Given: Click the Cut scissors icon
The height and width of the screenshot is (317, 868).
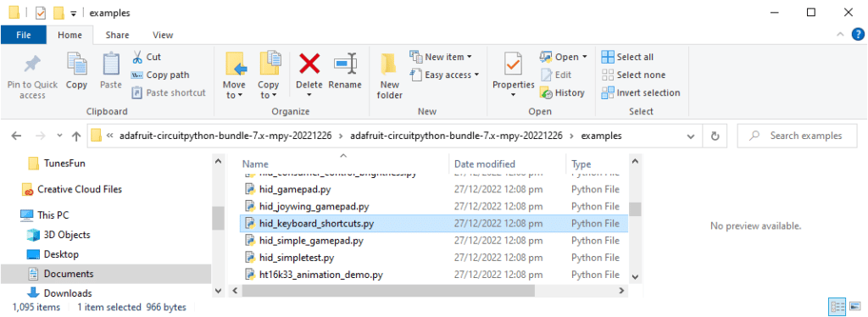Looking at the screenshot, I should pos(137,57).
